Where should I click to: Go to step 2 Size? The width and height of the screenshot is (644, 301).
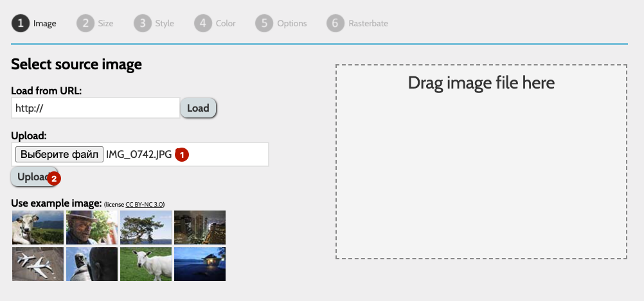[95, 24]
